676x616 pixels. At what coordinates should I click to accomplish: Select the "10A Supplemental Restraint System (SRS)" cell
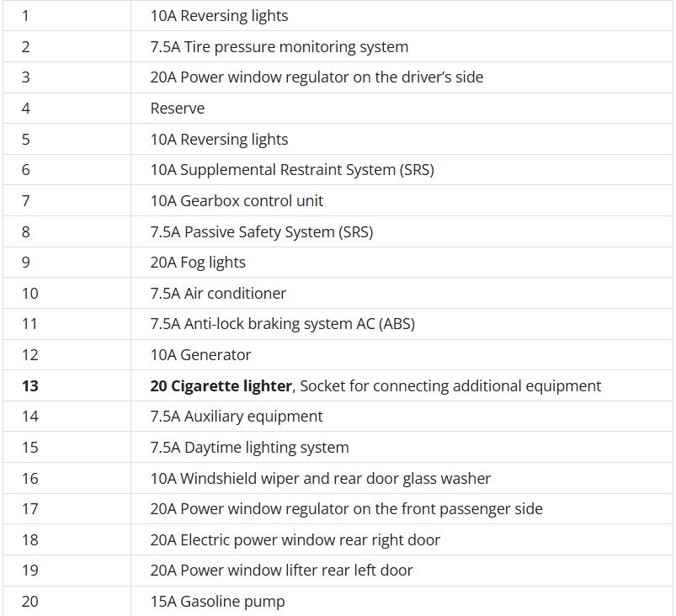click(292, 170)
